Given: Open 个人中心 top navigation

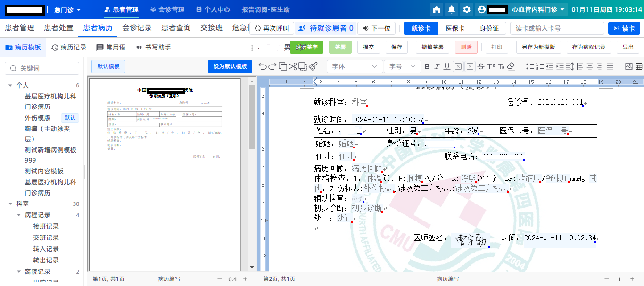Looking at the screenshot, I should click(x=213, y=9).
